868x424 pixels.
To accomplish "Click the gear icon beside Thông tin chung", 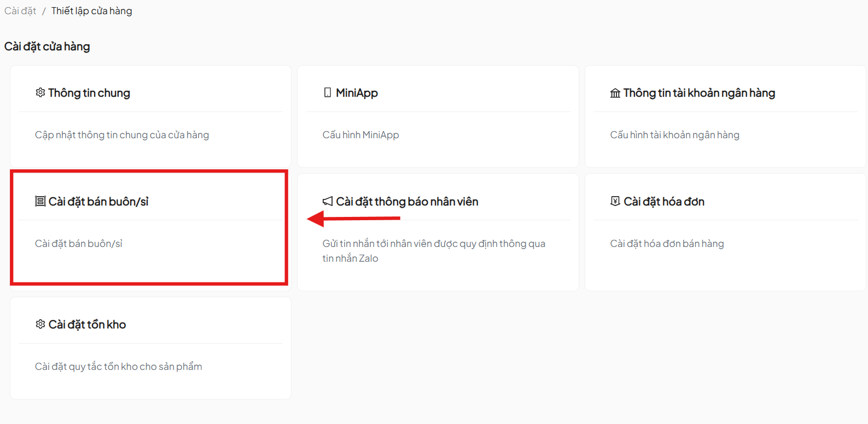I will pos(40,93).
